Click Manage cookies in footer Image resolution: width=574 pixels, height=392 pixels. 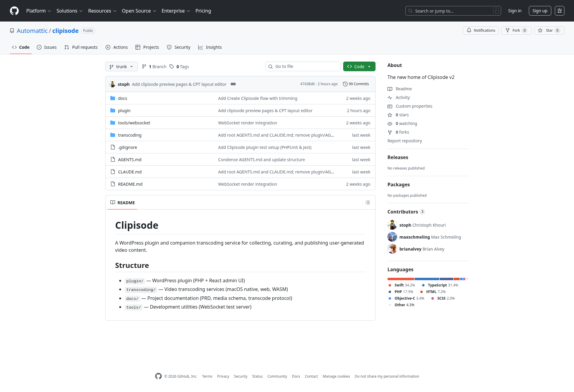(x=336, y=376)
